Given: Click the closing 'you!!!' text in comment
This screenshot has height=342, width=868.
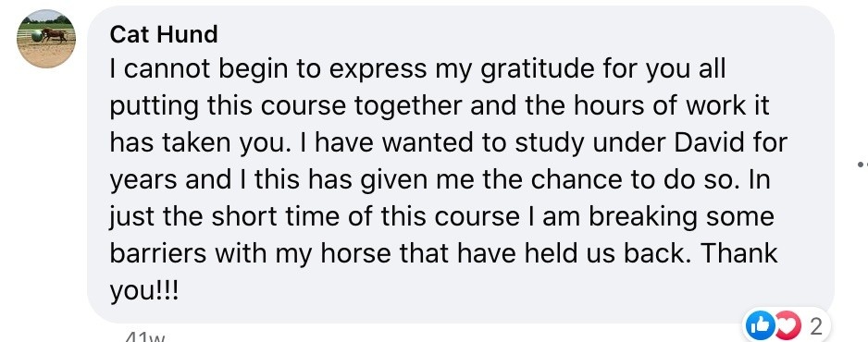Looking at the screenshot, I should tap(144, 291).
